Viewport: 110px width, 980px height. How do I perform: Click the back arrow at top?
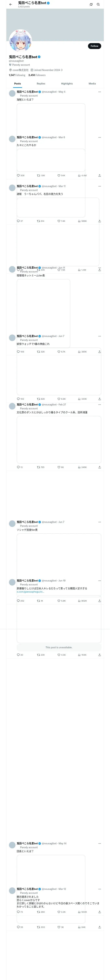click(11, 5)
